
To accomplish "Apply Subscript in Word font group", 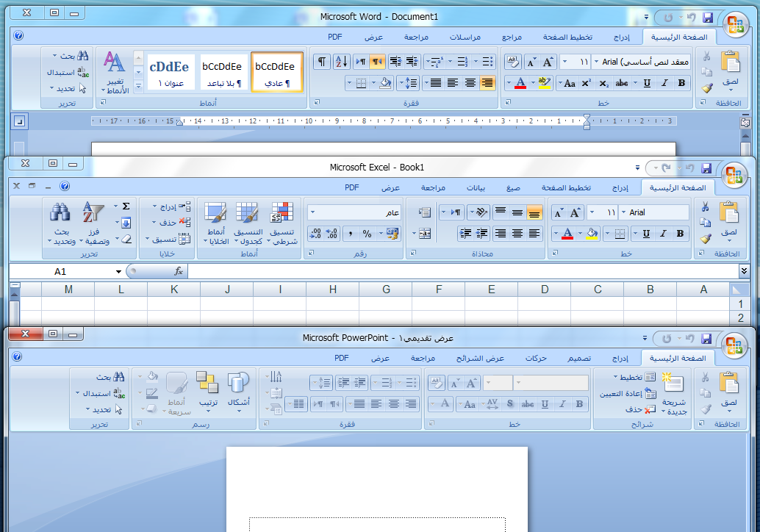I will tap(603, 83).
